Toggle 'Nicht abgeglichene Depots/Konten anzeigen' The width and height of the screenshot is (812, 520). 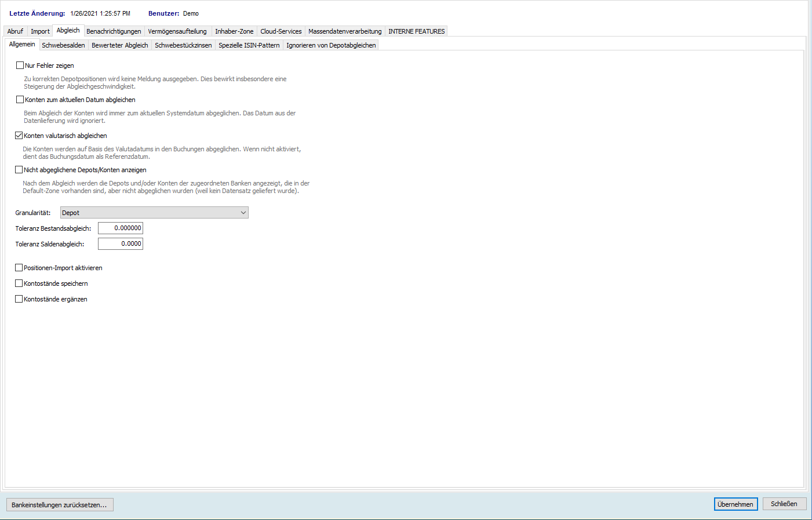pos(19,170)
